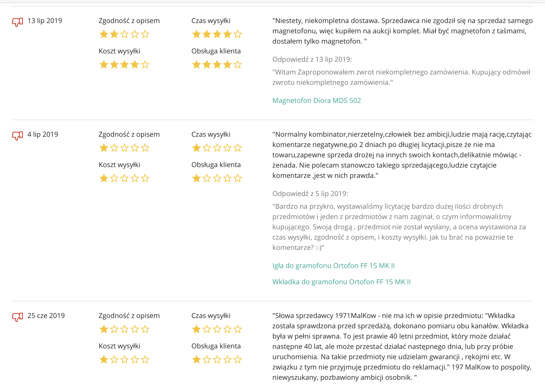Open the Igła do gramofonu Ortofon link
545x392 pixels.
click(334, 266)
